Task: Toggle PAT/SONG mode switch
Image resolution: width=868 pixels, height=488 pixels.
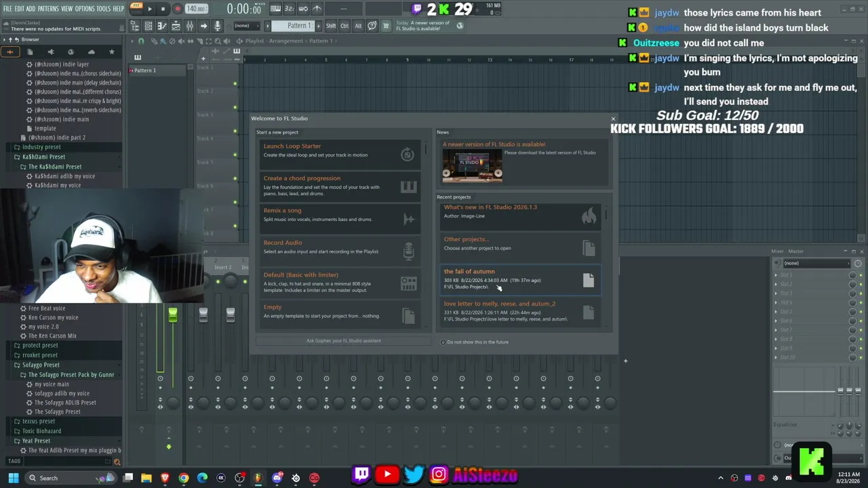Action: click(x=136, y=8)
